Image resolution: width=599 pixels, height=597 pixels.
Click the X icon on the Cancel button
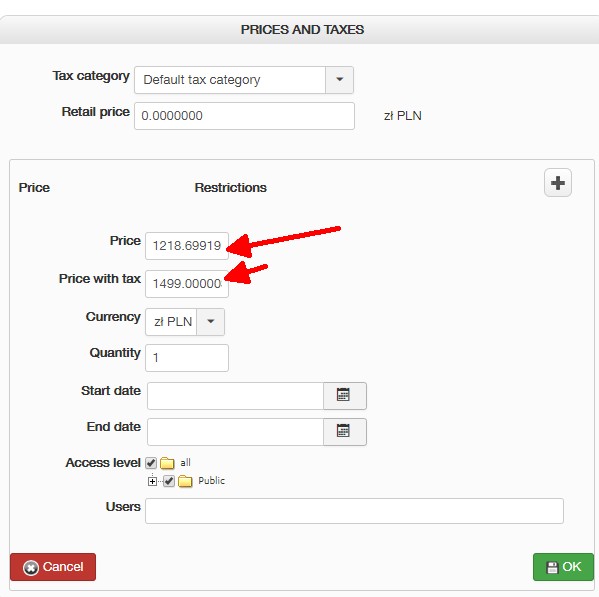coord(31,568)
